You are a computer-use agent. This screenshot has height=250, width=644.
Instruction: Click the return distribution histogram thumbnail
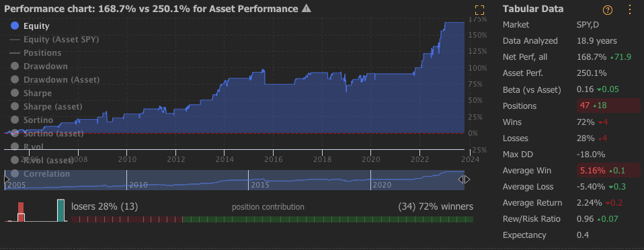pos(36,210)
